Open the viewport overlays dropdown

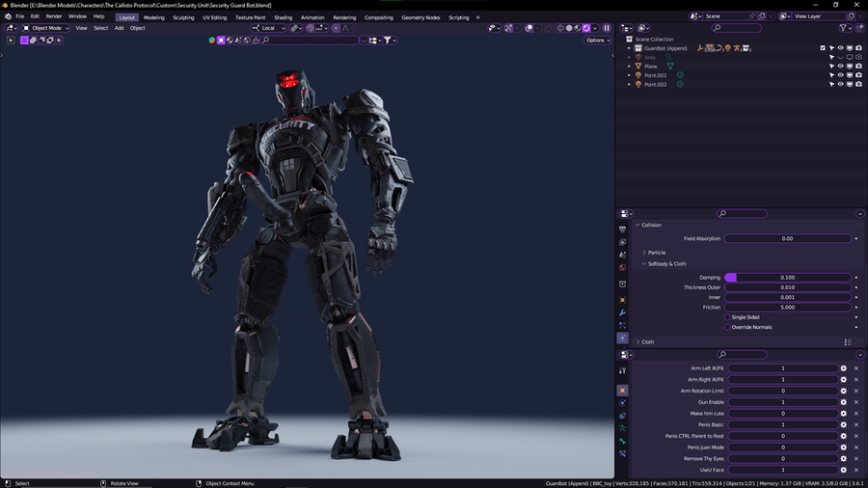[x=537, y=28]
